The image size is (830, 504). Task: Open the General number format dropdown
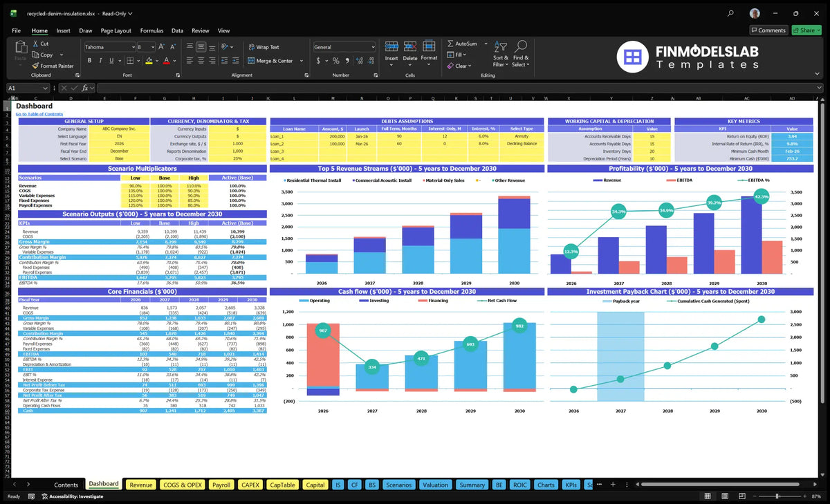(373, 47)
